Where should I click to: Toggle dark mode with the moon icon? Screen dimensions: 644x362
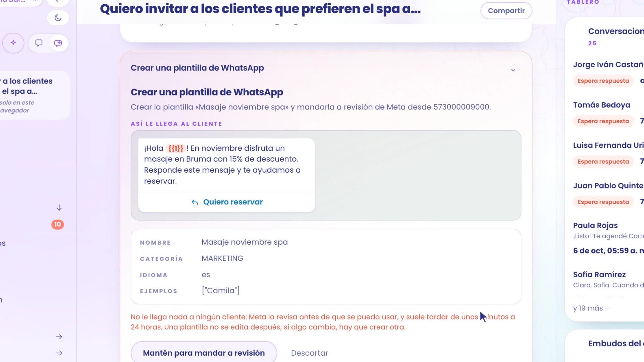(58, 18)
